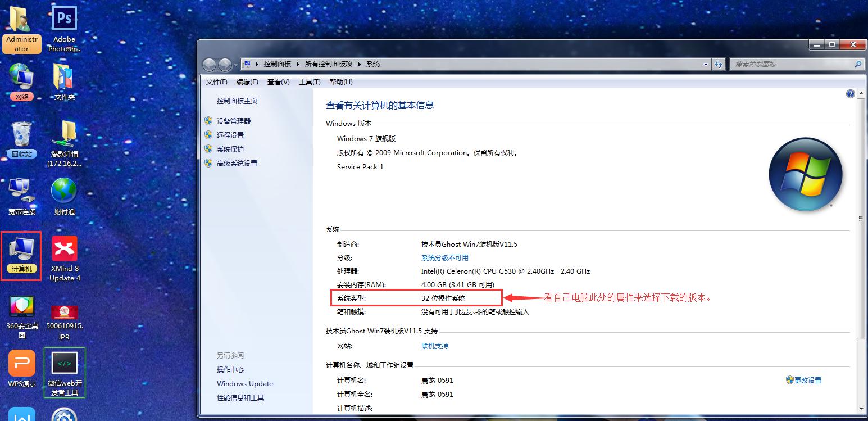Click the 更改设置 link
The image size is (868, 421).
click(807, 381)
